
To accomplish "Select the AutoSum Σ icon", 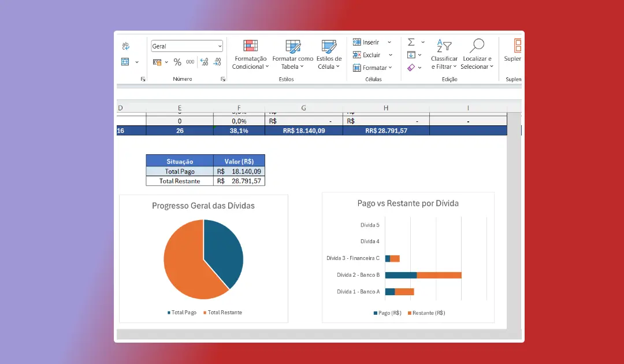I will (411, 42).
